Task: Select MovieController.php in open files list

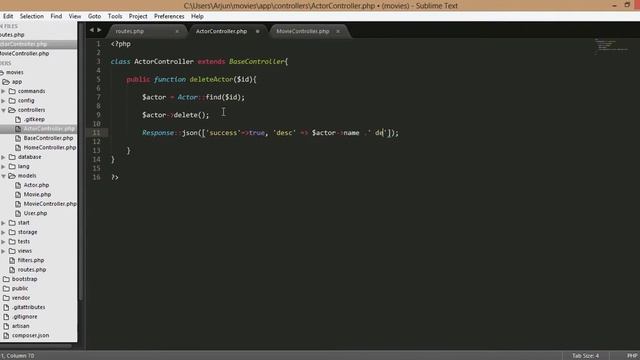Action: point(24,53)
